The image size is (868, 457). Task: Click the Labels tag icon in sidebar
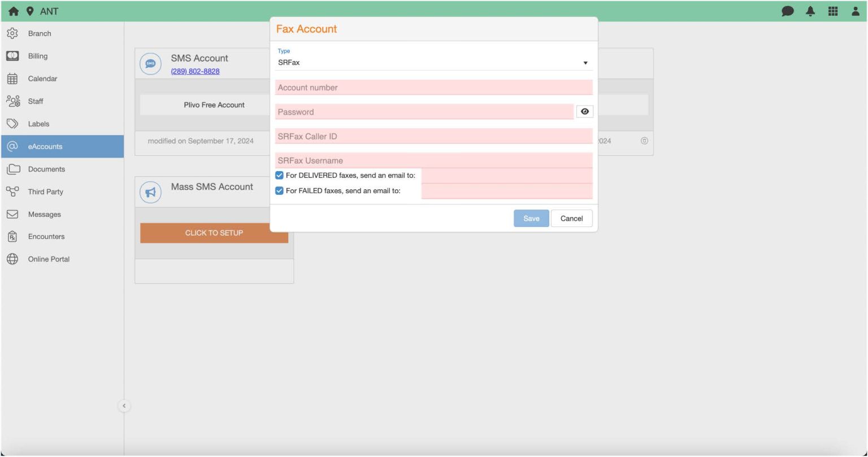point(14,124)
